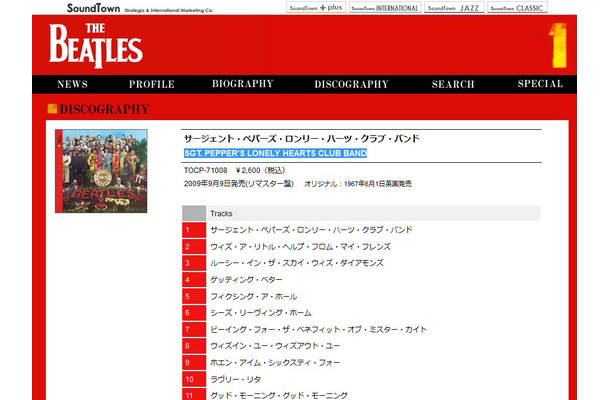This screenshot has width=610, height=400.
Task: Open the SEARCH menu
Action: click(x=453, y=84)
